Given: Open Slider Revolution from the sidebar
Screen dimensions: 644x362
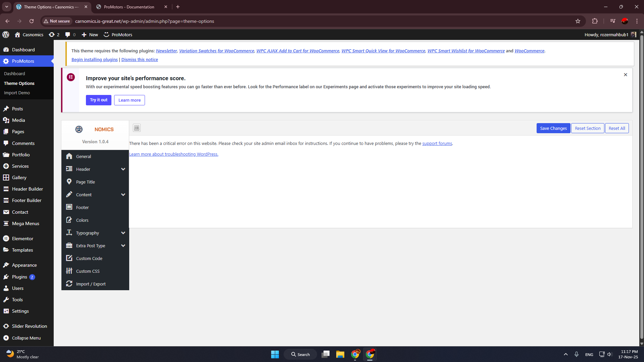Looking at the screenshot, I should coord(30,326).
